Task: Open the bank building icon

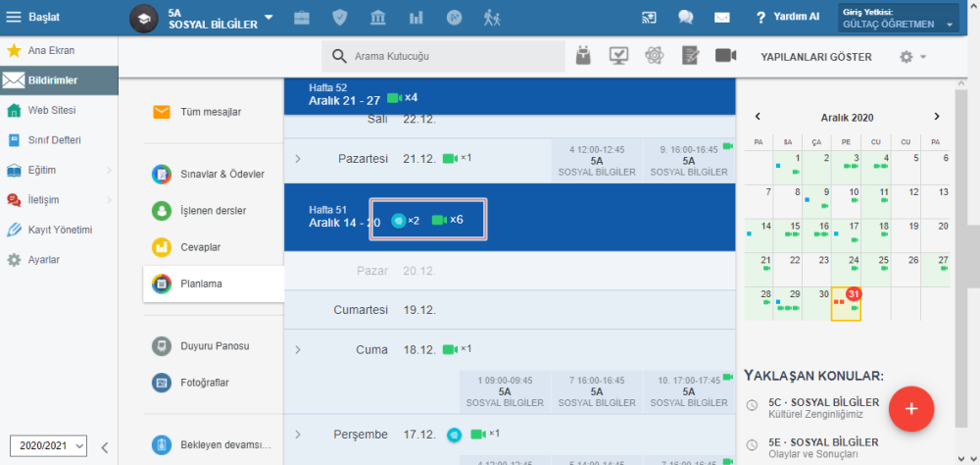Action: [377, 18]
